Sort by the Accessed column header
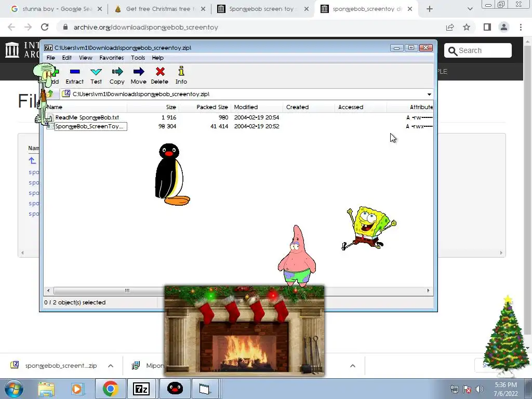The image size is (532, 399). coord(361,107)
